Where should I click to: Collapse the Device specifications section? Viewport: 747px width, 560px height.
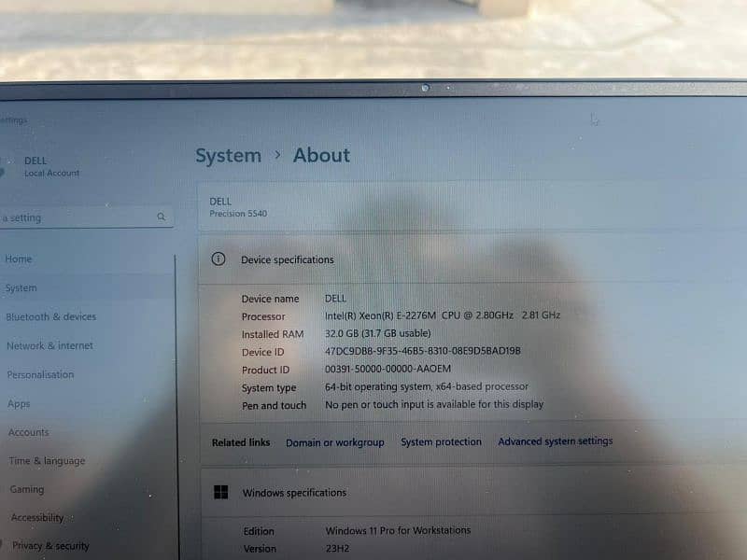tap(472, 259)
